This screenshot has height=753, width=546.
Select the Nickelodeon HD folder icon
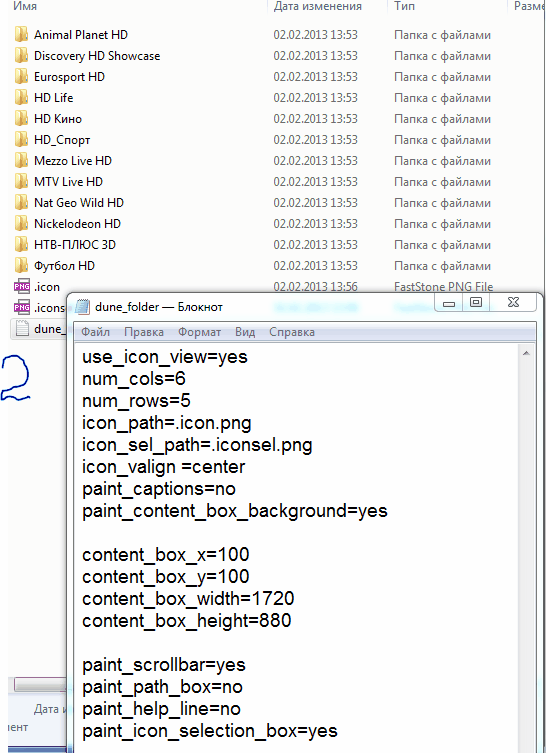click(x=21, y=224)
